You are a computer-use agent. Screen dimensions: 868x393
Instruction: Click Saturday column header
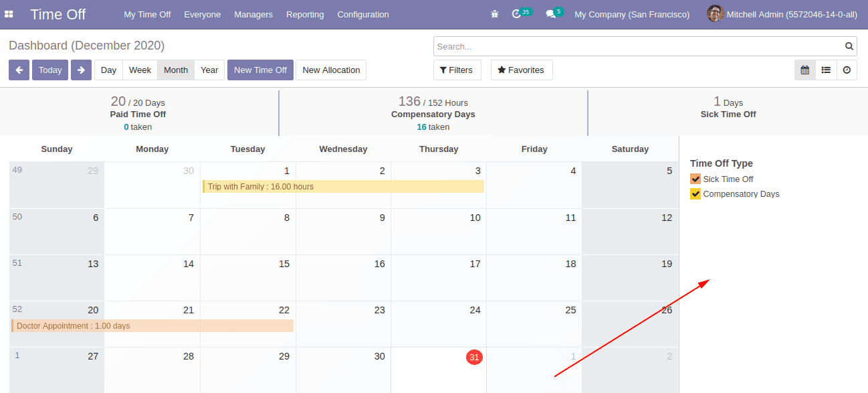point(630,149)
